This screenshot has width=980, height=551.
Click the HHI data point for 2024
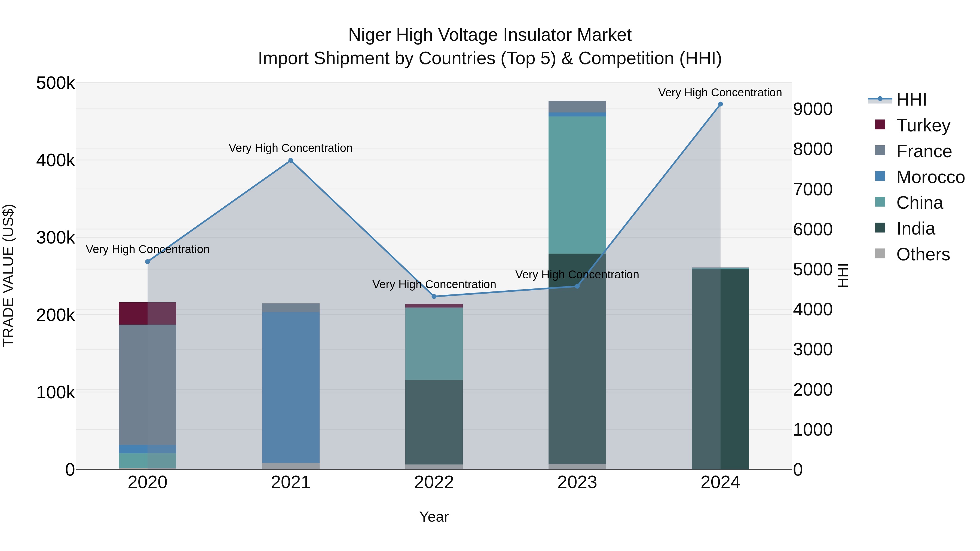[x=720, y=104]
